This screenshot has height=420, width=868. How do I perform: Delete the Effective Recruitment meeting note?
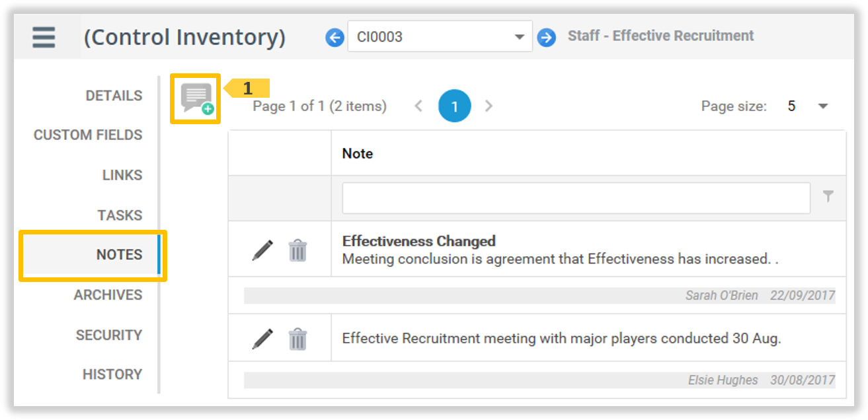pos(298,339)
